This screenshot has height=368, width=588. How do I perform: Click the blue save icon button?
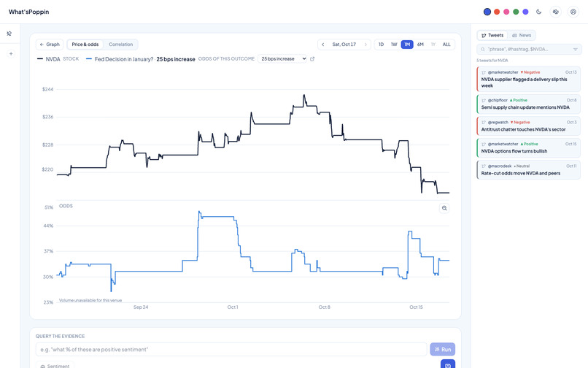(448, 364)
